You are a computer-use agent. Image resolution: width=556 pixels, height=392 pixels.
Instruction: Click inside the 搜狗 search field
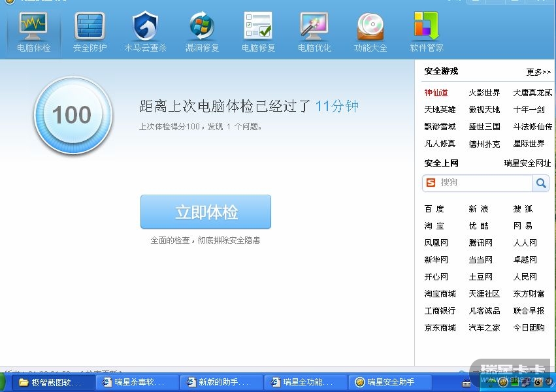pos(478,183)
